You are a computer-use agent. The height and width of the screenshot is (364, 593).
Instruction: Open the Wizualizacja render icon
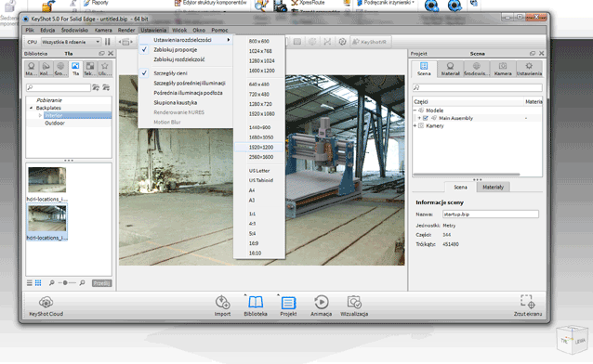click(354, 302)
